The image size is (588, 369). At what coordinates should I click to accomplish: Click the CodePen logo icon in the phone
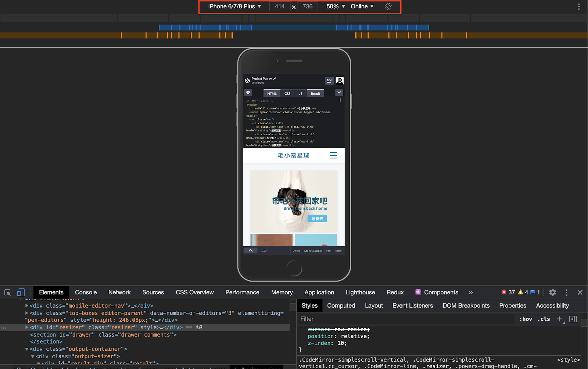pos(247,80)
